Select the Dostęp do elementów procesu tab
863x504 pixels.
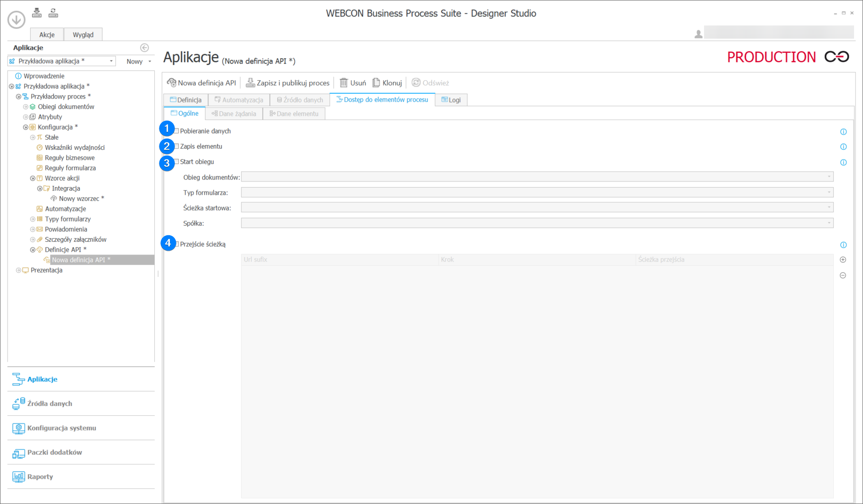click(x=382, y=99)
